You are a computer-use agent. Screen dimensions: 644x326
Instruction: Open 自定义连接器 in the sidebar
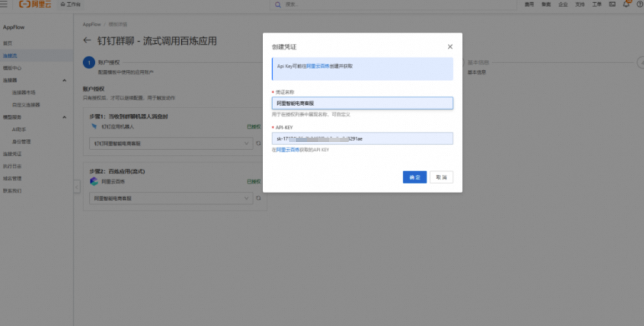[26, 105]
